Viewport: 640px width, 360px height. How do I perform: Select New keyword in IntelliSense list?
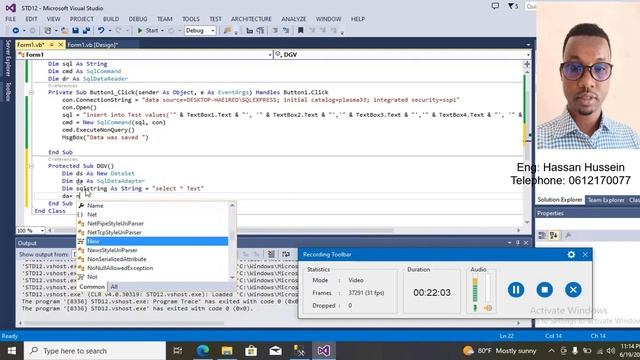coord(153,242)
